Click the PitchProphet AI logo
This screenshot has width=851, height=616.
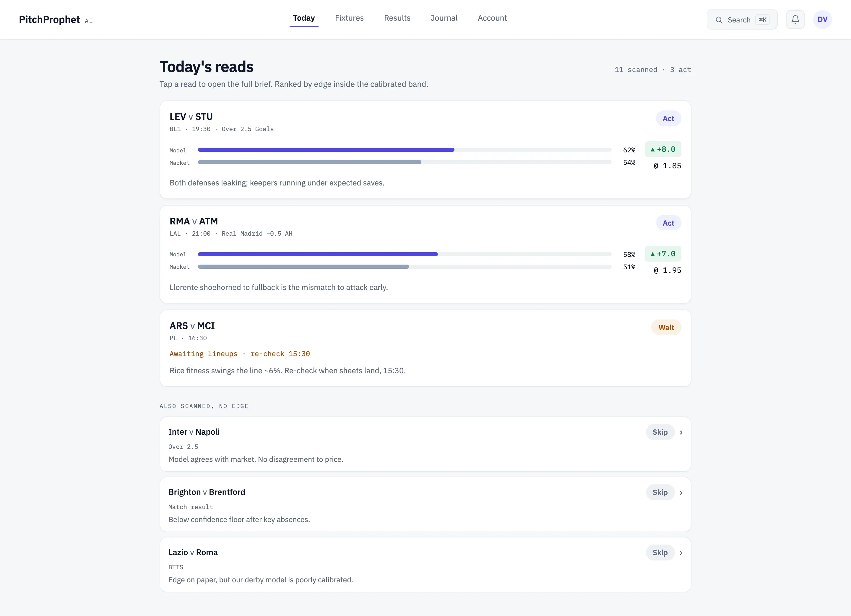coord(56,19)
